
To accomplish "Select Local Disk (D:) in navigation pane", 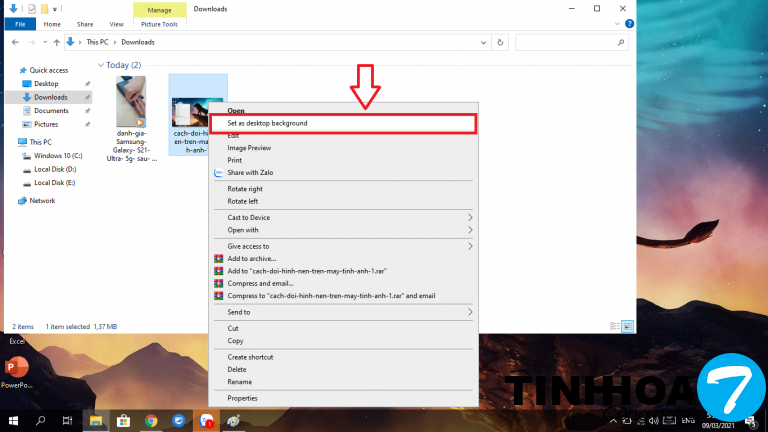I will (x=54, y=170).
